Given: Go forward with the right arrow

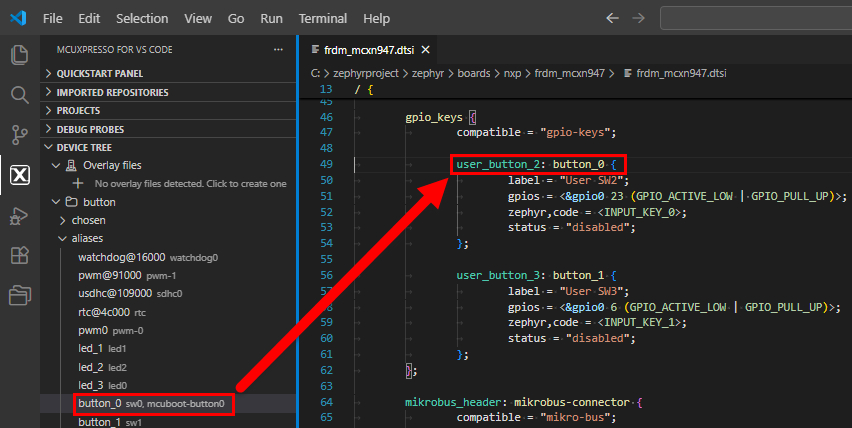Looking at the screenshot, I should (638, 18).
